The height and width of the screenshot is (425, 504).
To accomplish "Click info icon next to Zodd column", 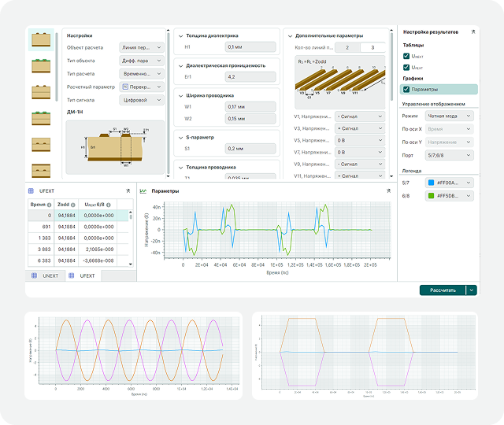I will pyautogui.click(x=73, y=205).
